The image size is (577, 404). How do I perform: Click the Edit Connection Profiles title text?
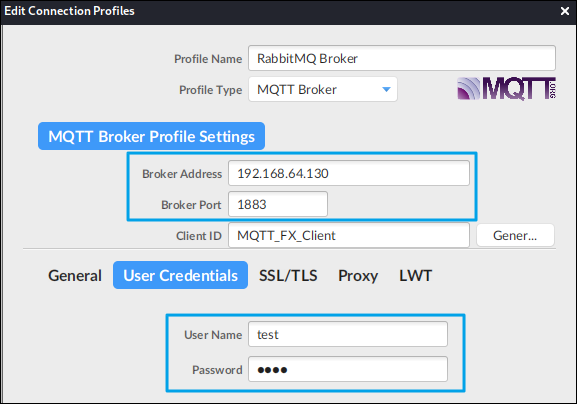point(70,11)
